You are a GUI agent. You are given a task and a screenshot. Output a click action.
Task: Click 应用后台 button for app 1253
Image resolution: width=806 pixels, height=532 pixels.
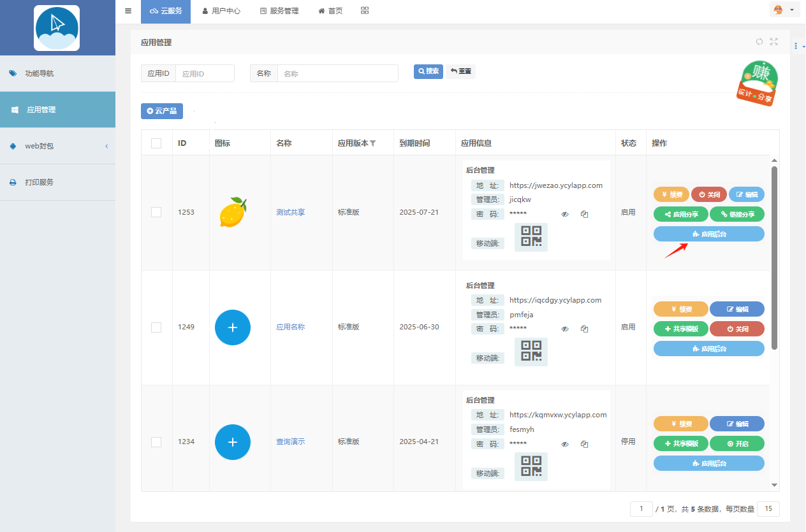[708, 234]
